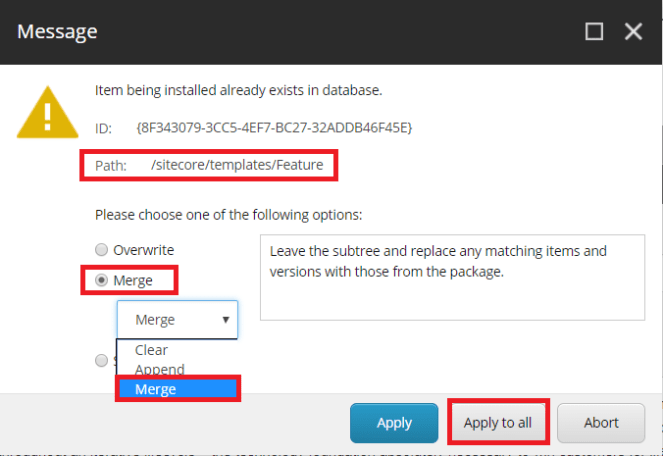Click the Path label

coord(111,165)
